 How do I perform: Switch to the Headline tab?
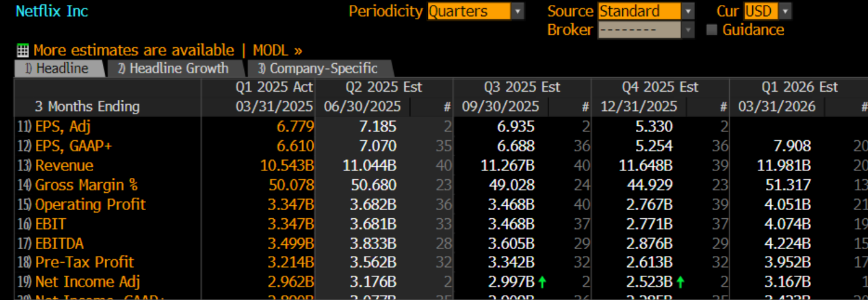pos(60,69)
